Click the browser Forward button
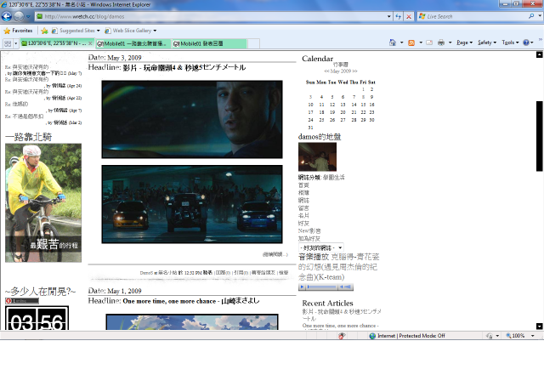This screenshot has width=544, height=392. coord(19,16)
